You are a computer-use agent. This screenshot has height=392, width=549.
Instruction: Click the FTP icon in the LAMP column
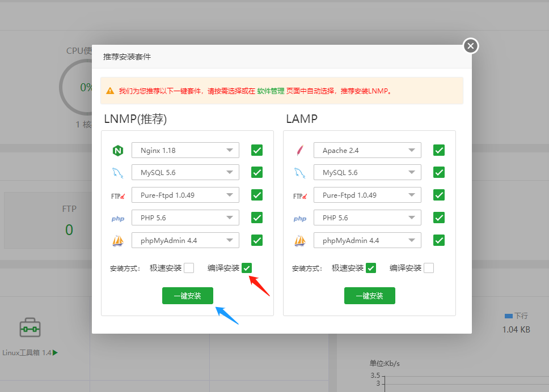tap(300, 196)
